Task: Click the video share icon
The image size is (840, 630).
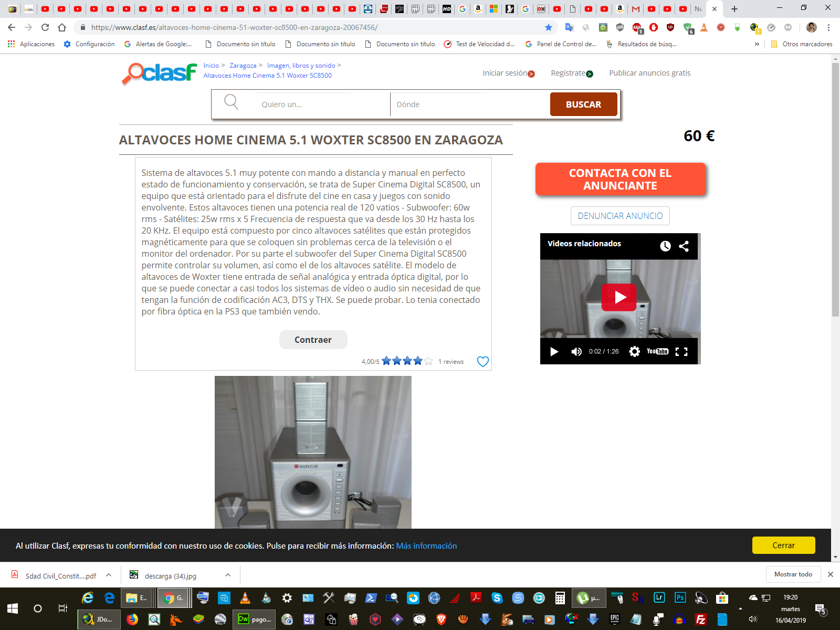Action: click(x=684, y=246)
